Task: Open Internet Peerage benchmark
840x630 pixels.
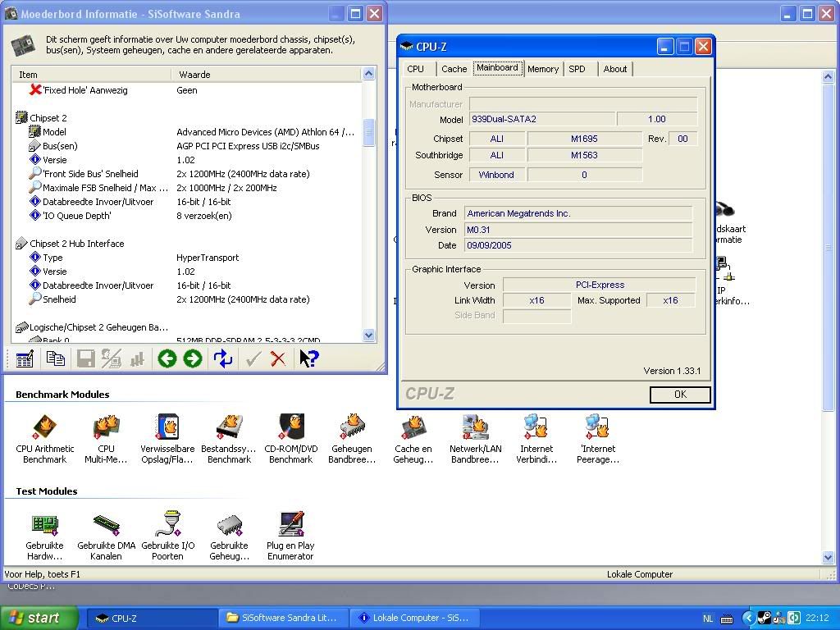Action: pos(598,438)
